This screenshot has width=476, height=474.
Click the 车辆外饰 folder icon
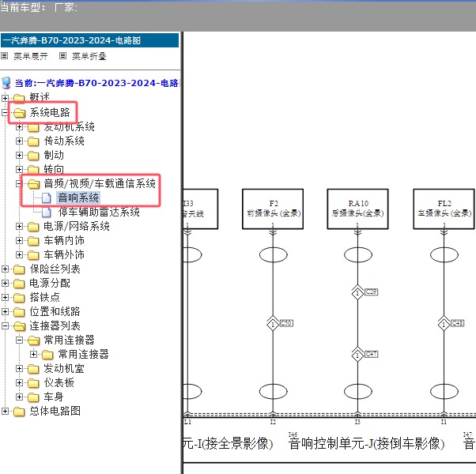click(x=33, y=255)
